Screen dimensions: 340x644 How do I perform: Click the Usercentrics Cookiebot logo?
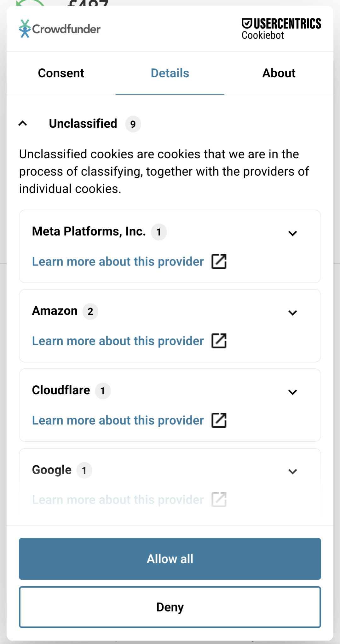(281, 29)
